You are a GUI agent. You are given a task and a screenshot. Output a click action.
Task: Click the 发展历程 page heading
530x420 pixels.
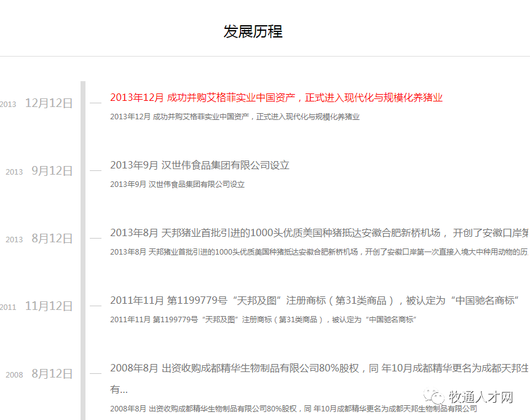(x=253, y=31)
